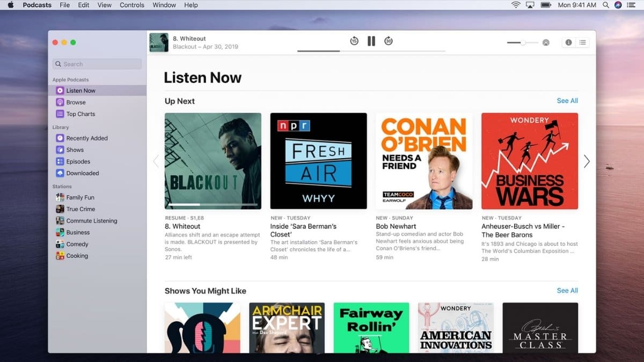Image resolution: width=644 pixels, height=362 pixels.
Task: Adjust the volume slider
Action: click(523, 42)
